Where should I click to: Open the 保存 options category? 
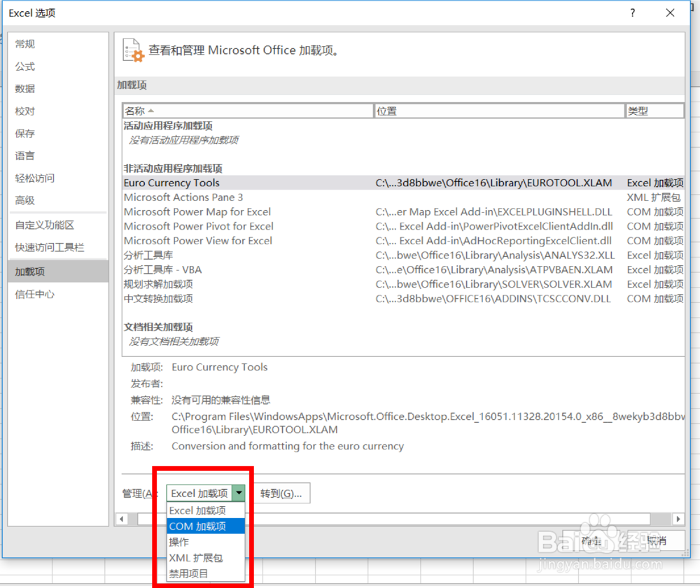click(58, 133)
